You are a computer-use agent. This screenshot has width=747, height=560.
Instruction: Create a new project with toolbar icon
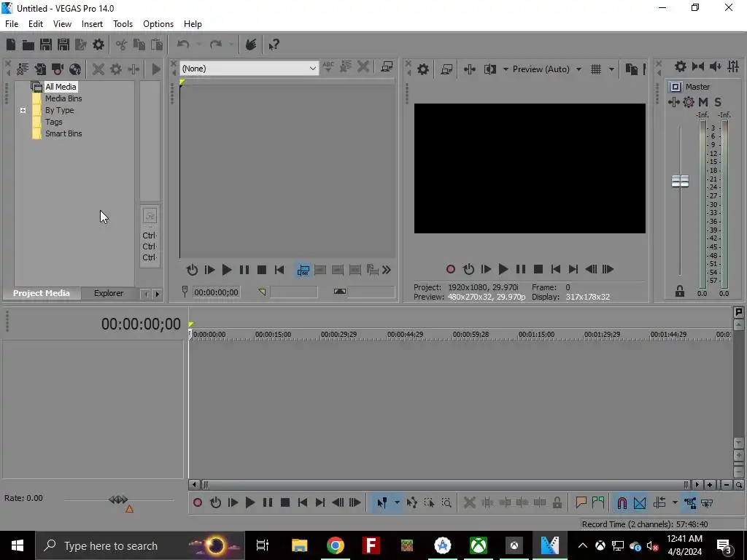point(11,44)
